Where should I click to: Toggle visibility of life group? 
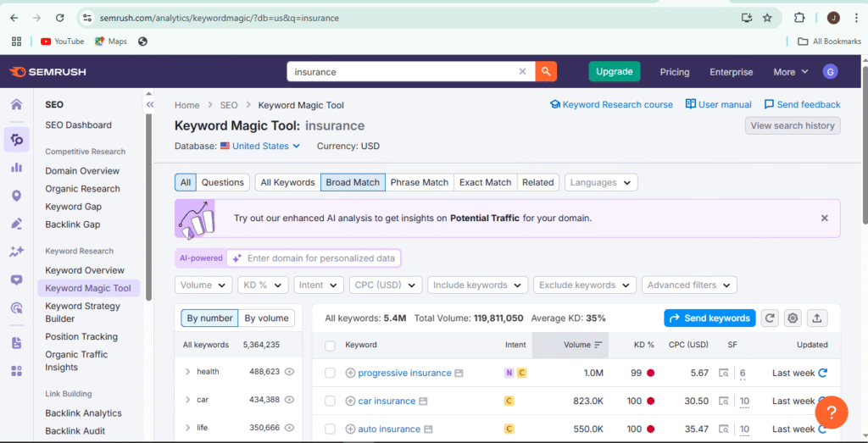pos(289,428)
